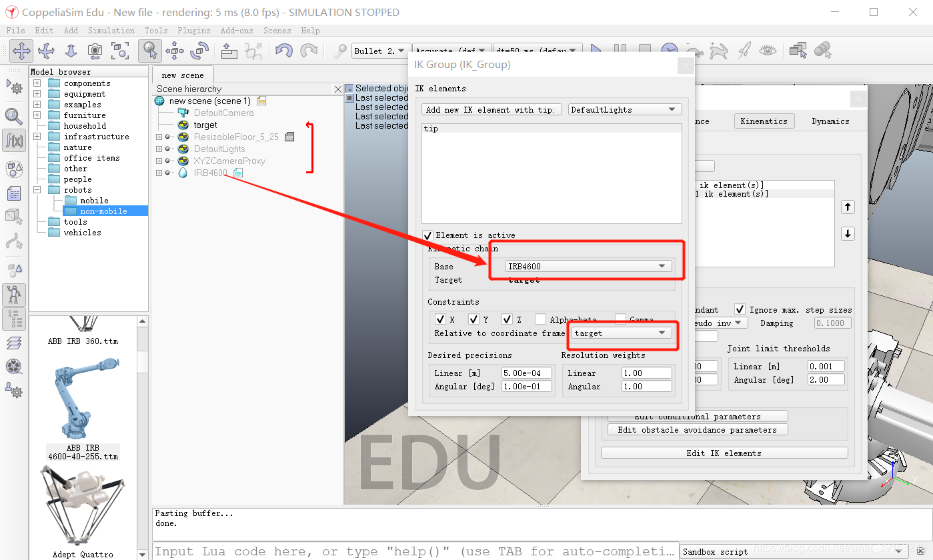The image size is (933, 560).
Task: Open the Bullet physics engine dropdown
Action: [x=380, y=51]
